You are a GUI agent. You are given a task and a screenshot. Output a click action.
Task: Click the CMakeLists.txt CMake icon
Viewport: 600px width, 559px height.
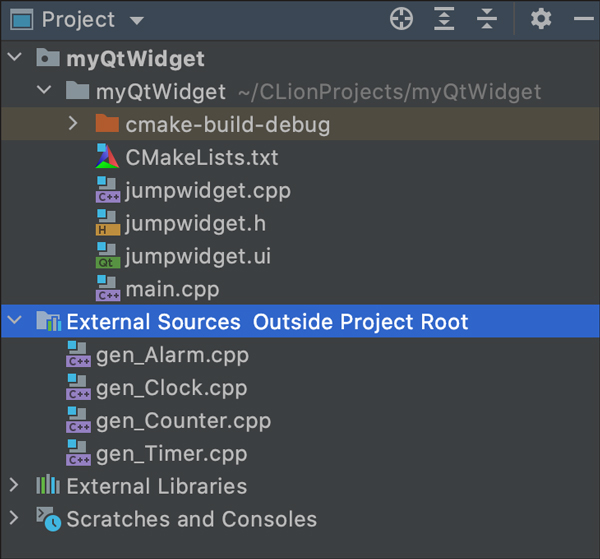107,157
